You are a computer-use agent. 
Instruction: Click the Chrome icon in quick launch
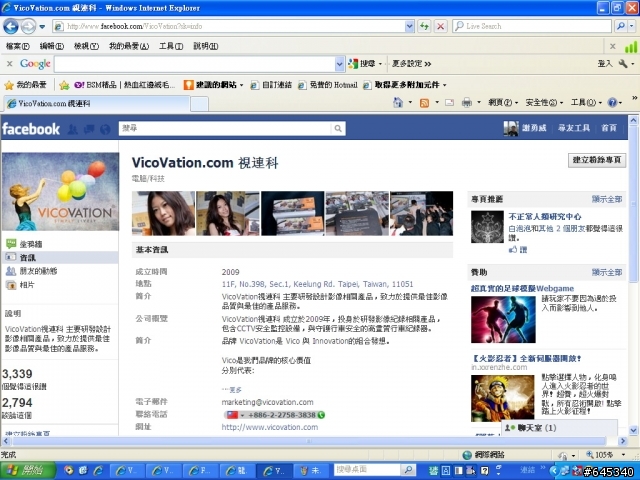pyautogui.click(x=69, y=470)
